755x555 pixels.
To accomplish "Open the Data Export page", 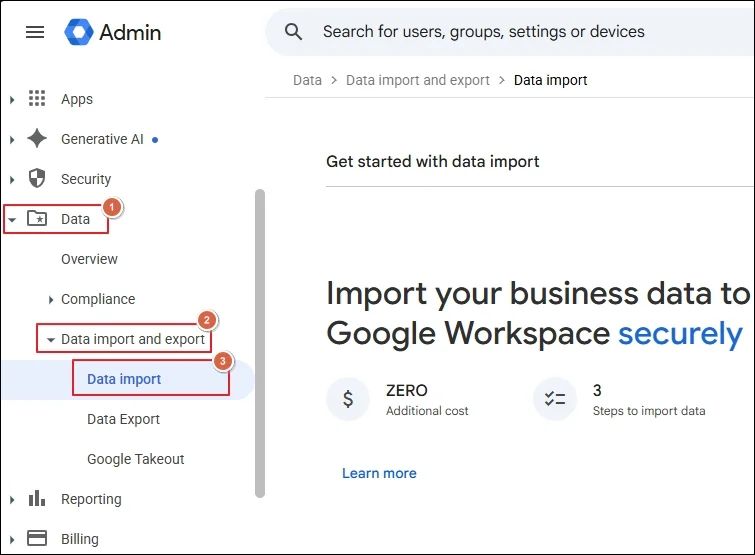I will (123, 419).
